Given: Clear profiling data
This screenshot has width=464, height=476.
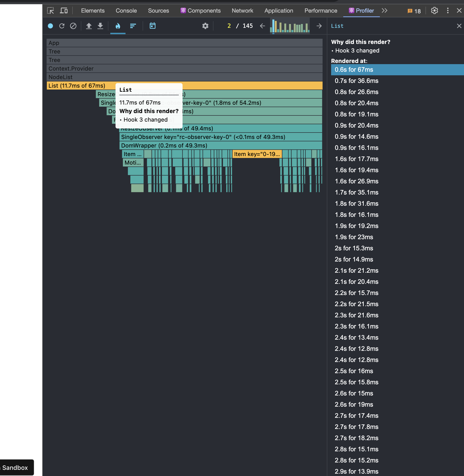Looking at the screenshot, I should point(73,26).
